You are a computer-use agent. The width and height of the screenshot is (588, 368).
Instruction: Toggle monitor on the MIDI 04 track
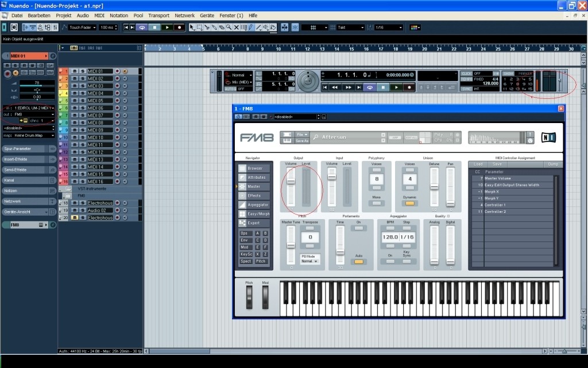point(125,93)
